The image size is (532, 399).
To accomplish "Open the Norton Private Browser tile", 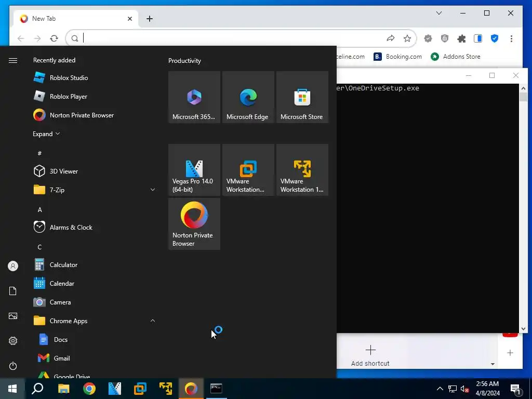I will (x=194, y=224).
